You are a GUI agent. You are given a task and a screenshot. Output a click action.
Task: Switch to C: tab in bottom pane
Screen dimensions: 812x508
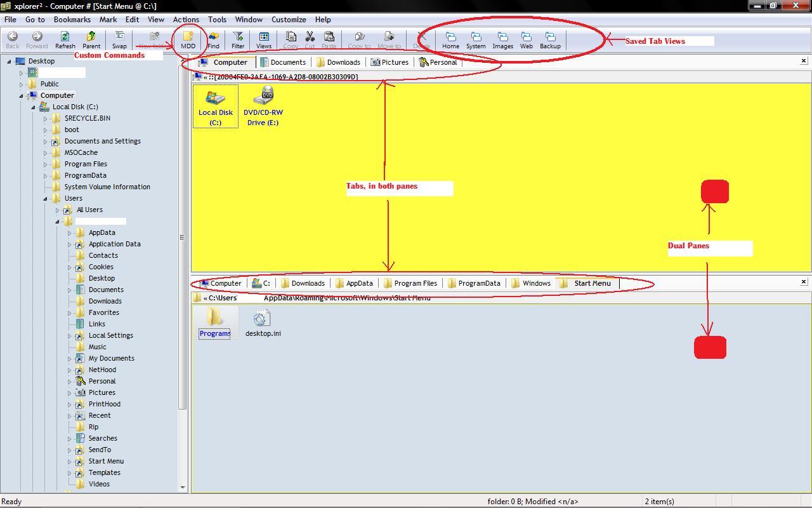click(x=261, y=283)
